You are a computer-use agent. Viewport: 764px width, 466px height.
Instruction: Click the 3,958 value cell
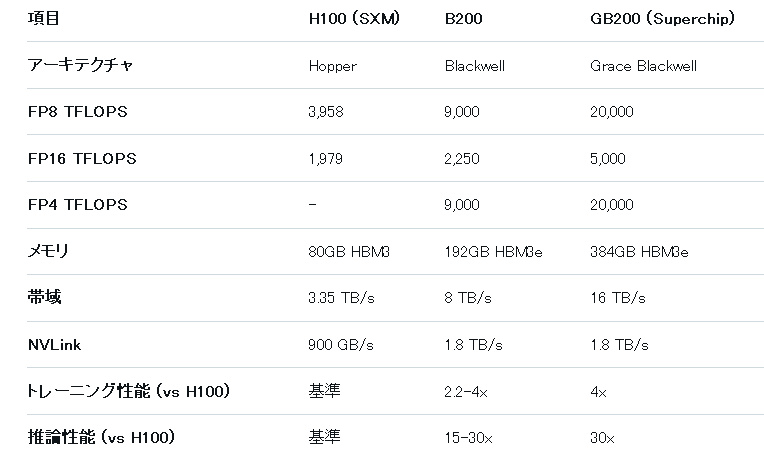326,112
